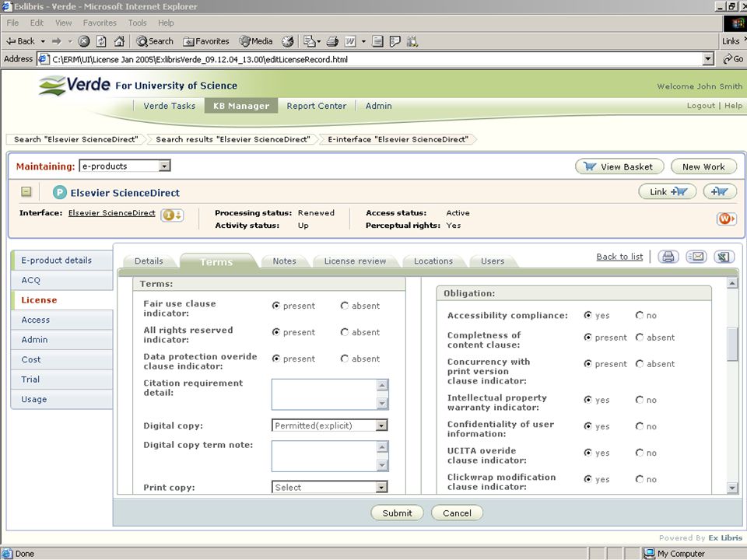Image resolution: width=747 pixels, height=560 pixels.
Task: Click the green P product icon
Action: click(x=60, y=192)
